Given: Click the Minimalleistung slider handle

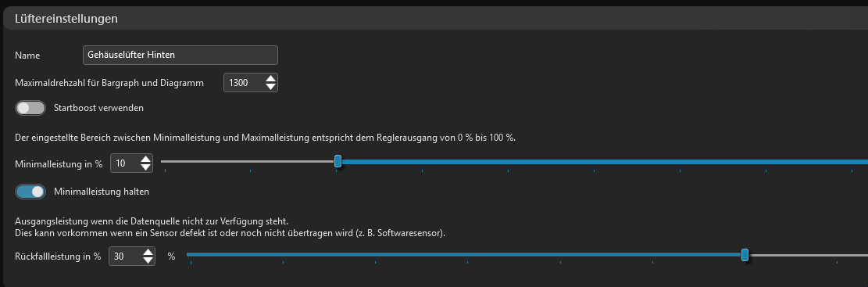Looking at the screenshot, I should tap(338, 162).
